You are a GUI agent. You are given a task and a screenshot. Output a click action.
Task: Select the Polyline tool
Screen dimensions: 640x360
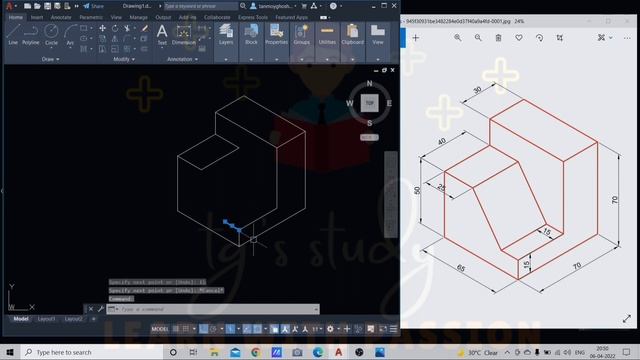pyautogui.click(x=31, y=34)
